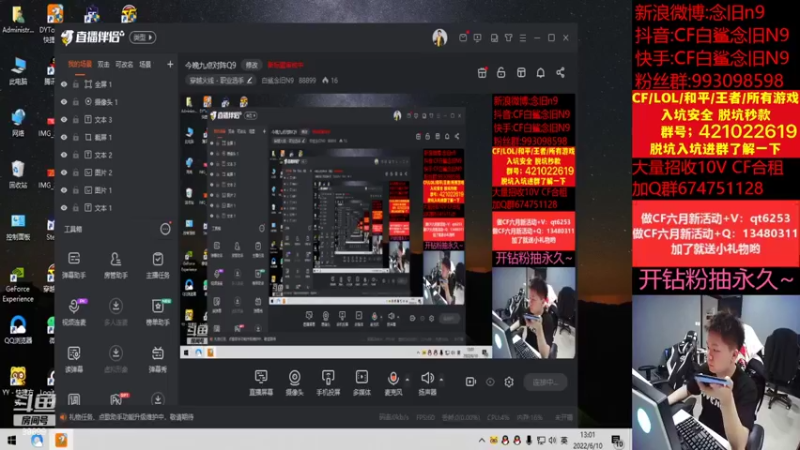Click the record icon in bottom bar
The width and height of the screenshot is (800, 450).
(x=470, y=382)
